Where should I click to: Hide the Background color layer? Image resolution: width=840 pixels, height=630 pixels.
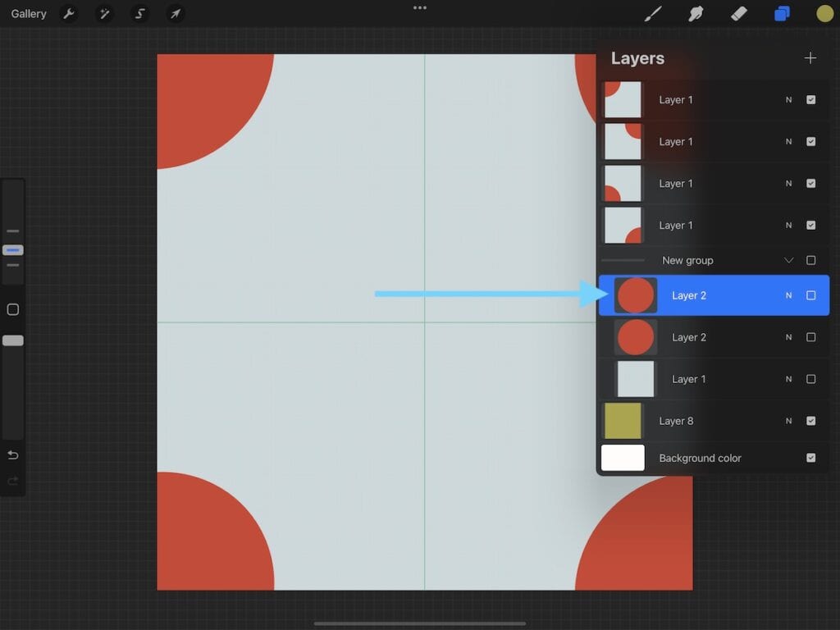(x=811, y=458)
